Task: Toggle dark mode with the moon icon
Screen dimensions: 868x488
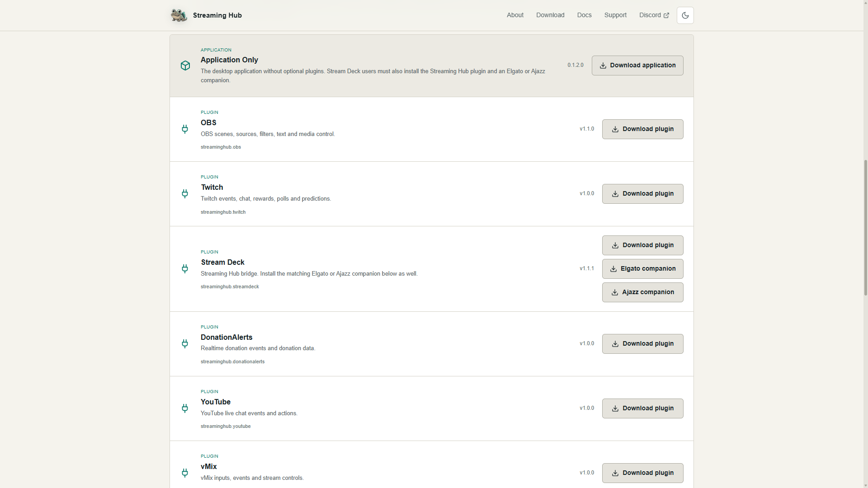Action: pos(685,15)
